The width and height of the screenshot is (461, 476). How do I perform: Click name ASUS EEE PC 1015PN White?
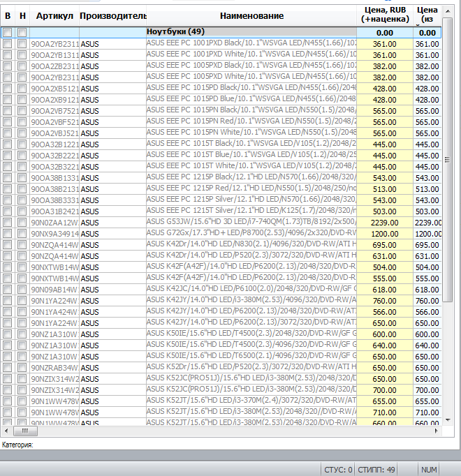pos(251,133)
